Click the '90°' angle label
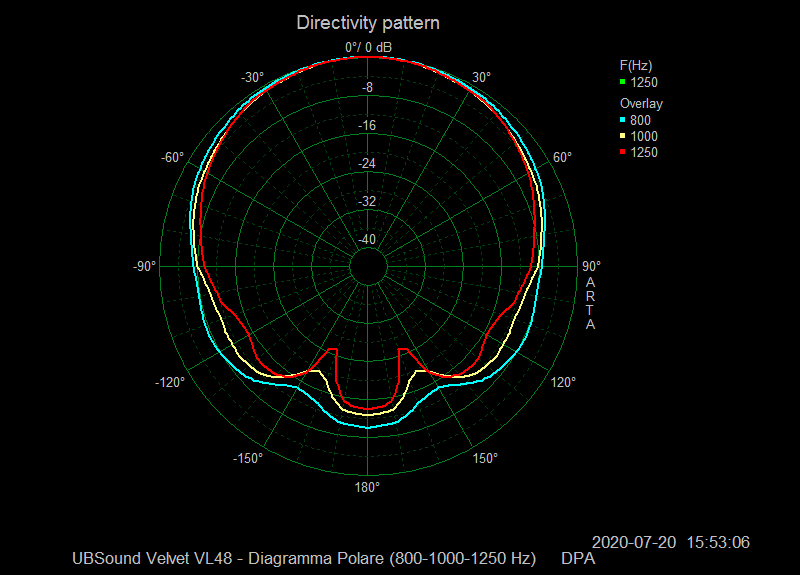Screen dimensions: 800x575 click(x=591, y=266)
